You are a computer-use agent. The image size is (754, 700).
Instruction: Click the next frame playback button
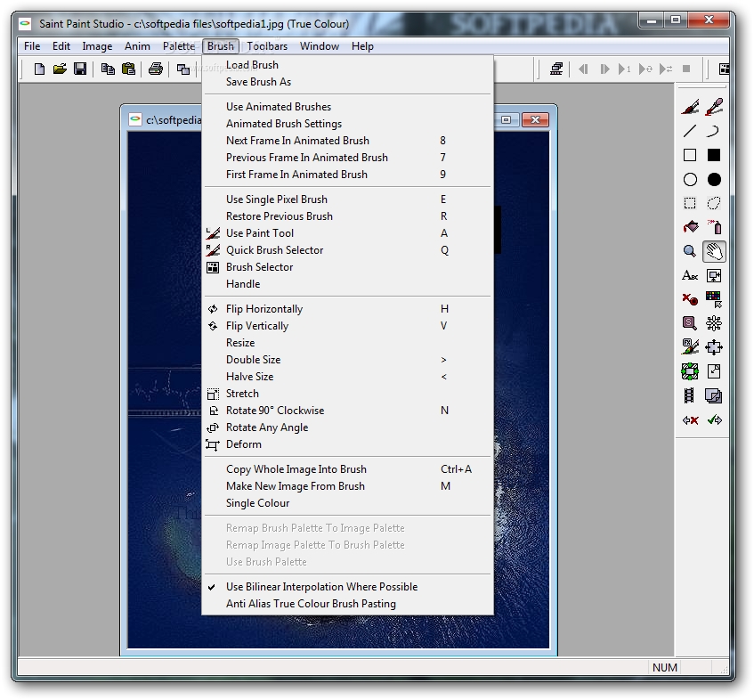(604, 69)
